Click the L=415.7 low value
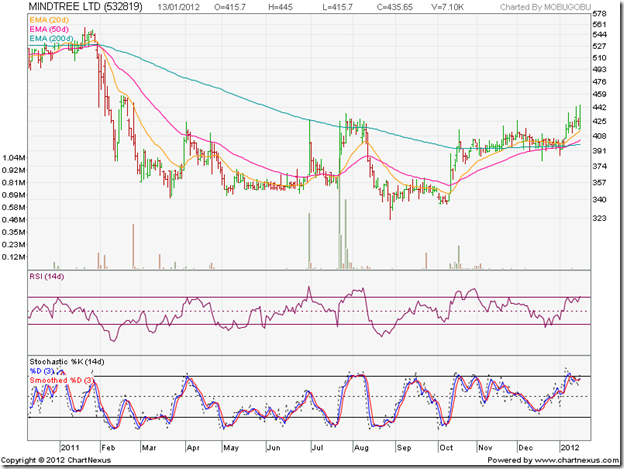Image resolution: width=624 pixels, height=469 pixels. click(337, 7)
